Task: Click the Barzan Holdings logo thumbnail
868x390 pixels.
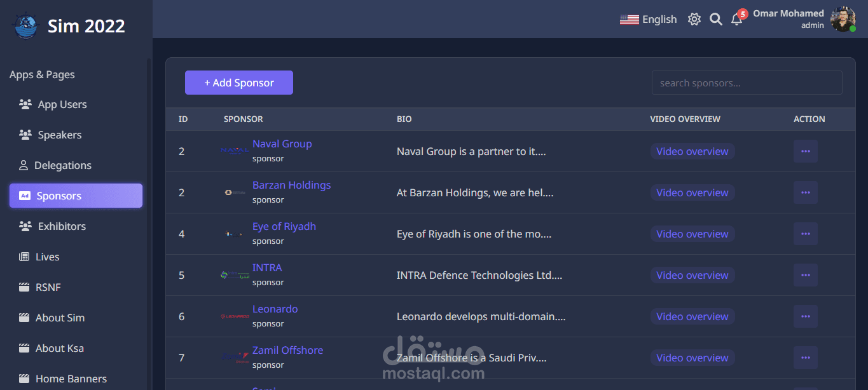Action: tap(235, 192)
